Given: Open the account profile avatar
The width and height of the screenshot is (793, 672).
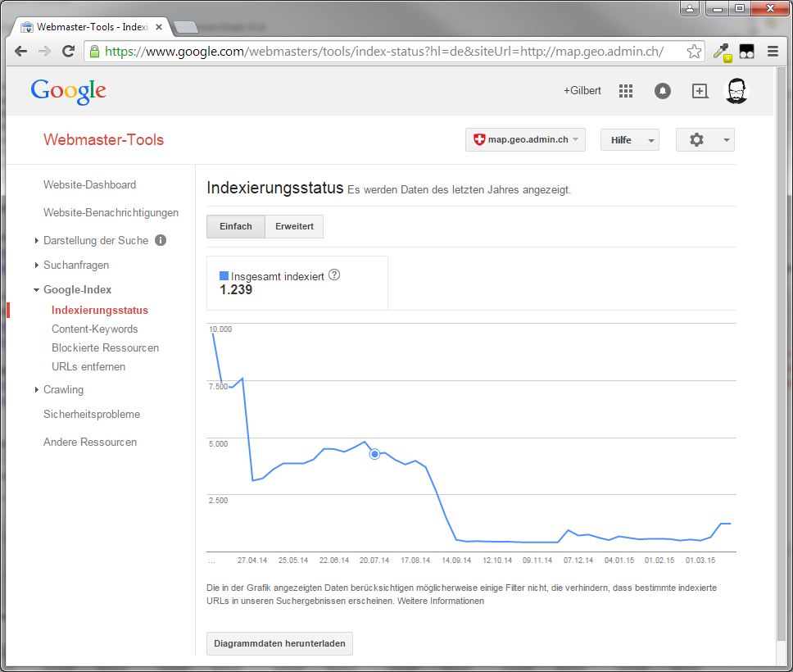Looking at the screenshot, I should click(x=736, y=91).
